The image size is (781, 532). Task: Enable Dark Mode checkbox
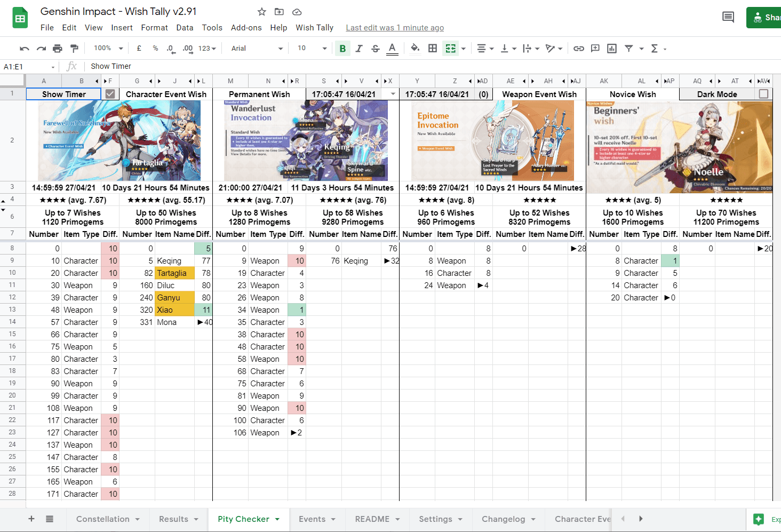point(763,94)
